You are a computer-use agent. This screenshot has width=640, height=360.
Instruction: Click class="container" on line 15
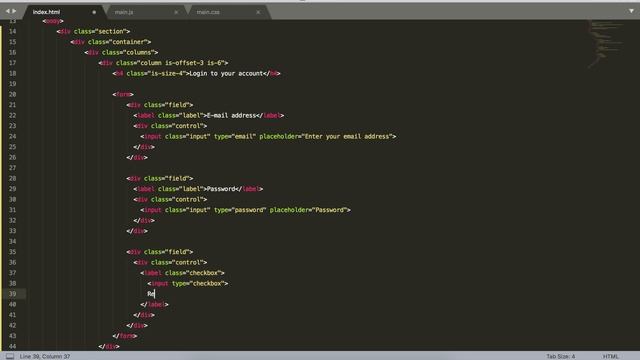pyautogui.click(x=118, y=42)
